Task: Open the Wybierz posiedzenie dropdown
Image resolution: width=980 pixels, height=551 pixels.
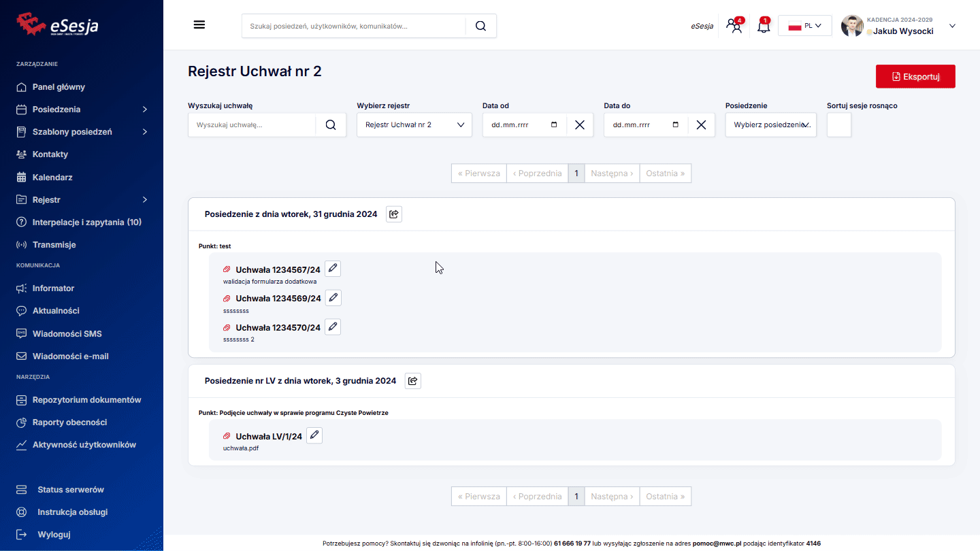Action: pos(770,125)
